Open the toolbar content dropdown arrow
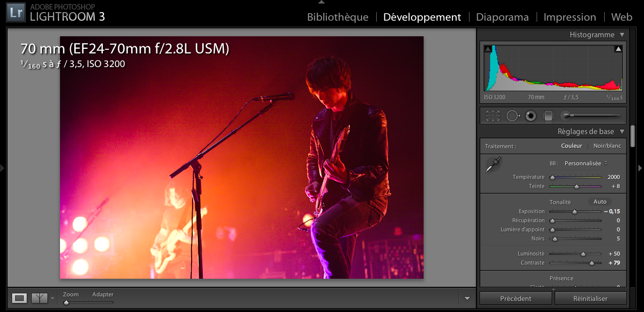 click(467, 298)
